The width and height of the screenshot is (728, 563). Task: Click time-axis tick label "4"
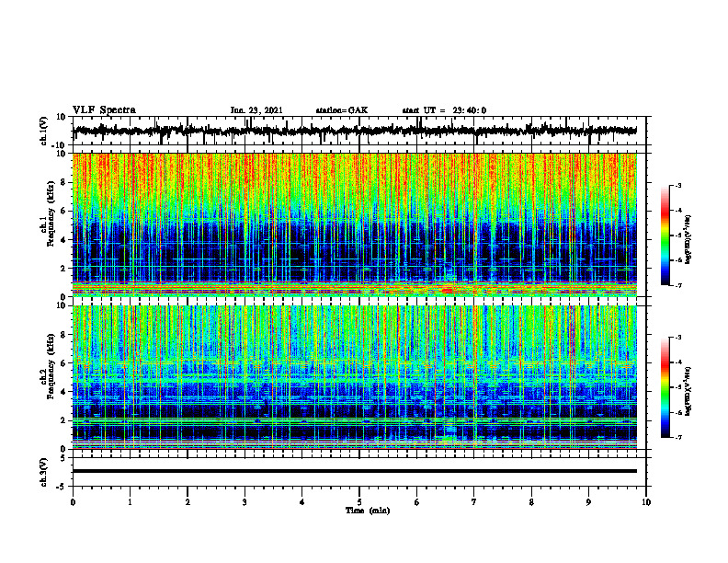[x=302, y=502]
